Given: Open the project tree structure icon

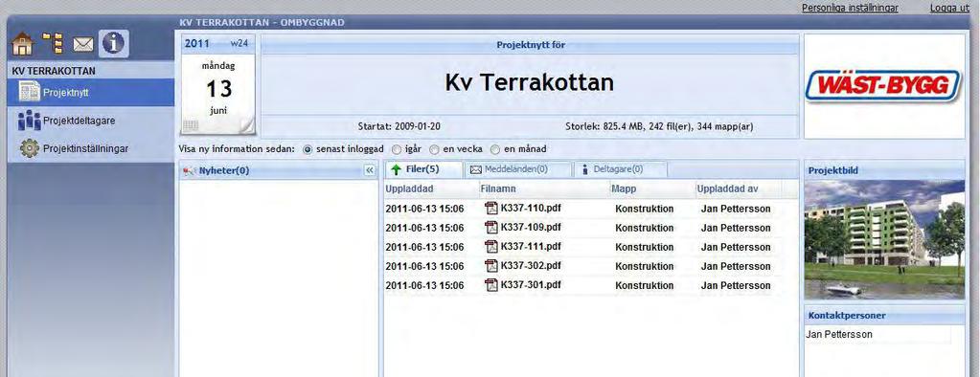Looking at the screenshot, I should 52,44.
